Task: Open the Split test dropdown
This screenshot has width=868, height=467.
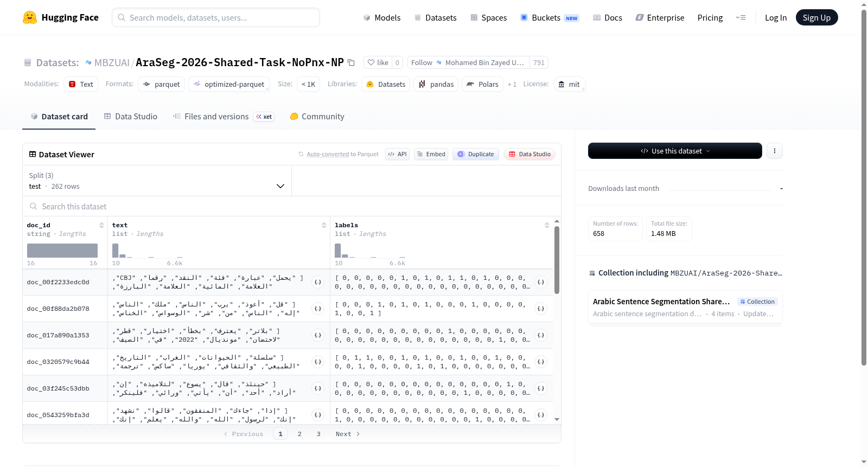Action: click(x=157, y=181)
